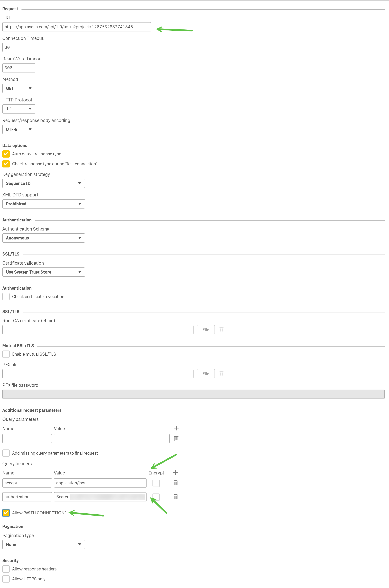Click trash icon beside PFX file field
Screen dimensions: 389x588
222,374
